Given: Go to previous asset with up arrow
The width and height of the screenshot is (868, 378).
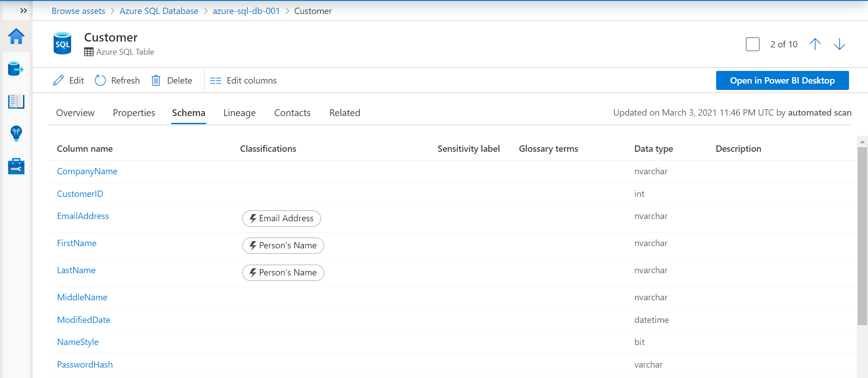Looking at the screenshot, I should (x=815, y=44).
